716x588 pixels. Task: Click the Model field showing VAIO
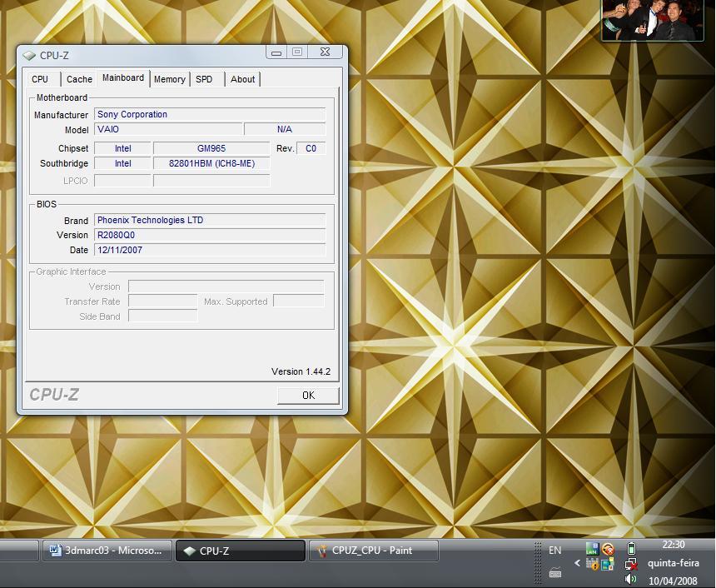click(168, 129)
